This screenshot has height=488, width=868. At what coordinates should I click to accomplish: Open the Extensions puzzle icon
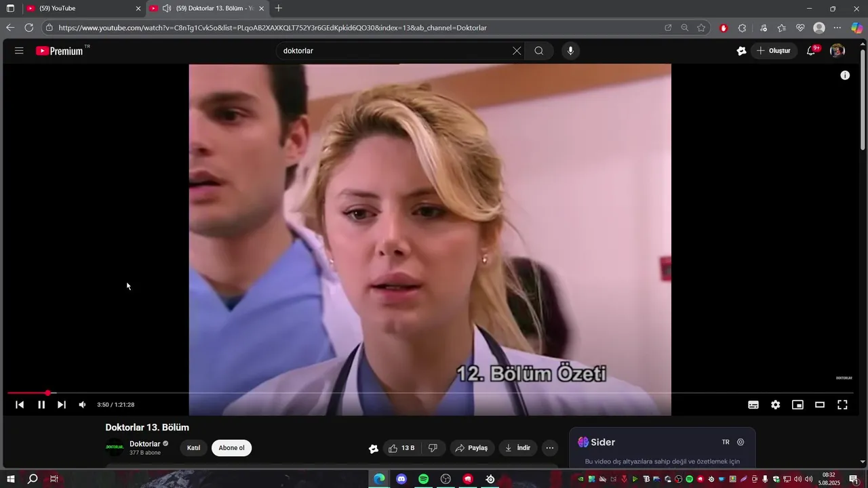pos(742,28)
